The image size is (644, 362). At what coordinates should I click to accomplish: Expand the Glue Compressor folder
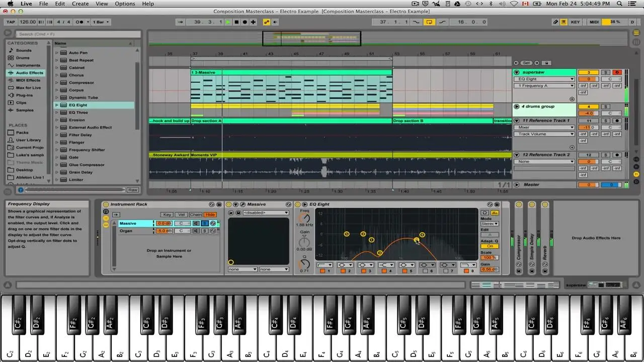tap(56, 164)
